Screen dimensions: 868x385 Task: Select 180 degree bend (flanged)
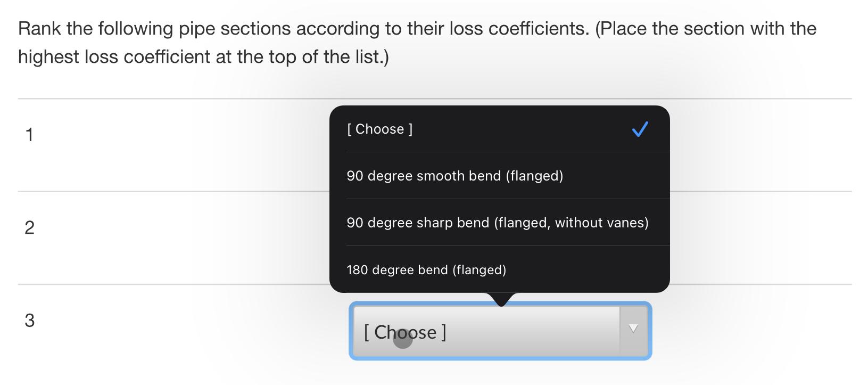pyautogui.click(x=426, y=269)
